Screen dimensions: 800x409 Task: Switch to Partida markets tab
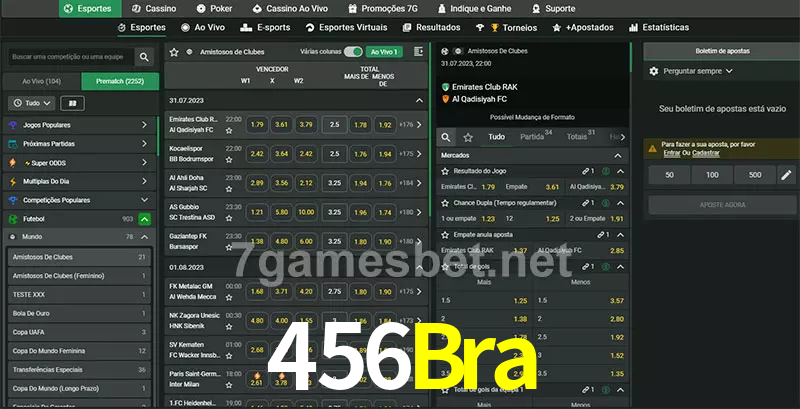(536, 137)
